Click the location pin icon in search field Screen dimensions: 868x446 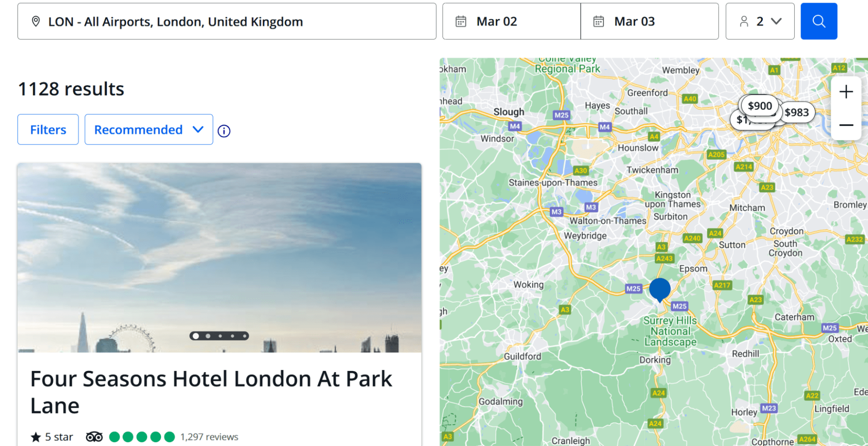pos(36,21)
